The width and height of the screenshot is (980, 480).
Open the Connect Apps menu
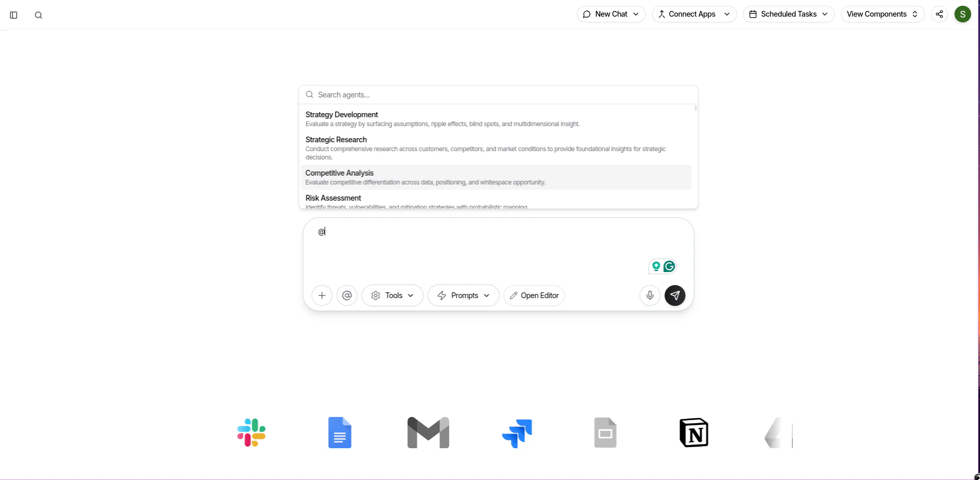click(694, 14)
